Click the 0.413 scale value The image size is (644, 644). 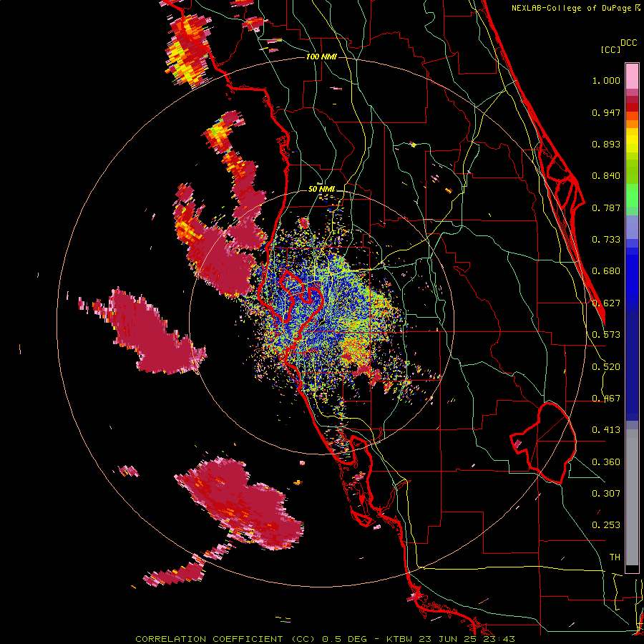click(606, 430)
